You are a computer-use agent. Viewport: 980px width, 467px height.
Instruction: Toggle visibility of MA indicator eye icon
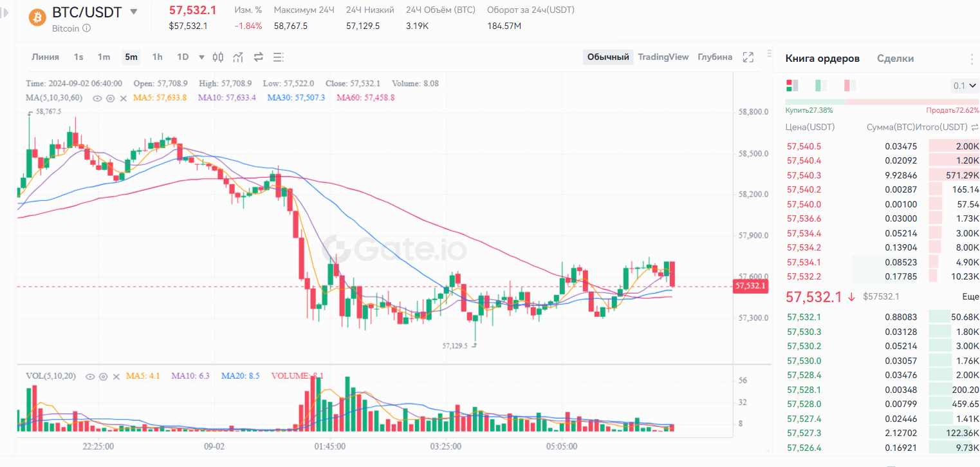pyautogui.click(x=97, y=98)
